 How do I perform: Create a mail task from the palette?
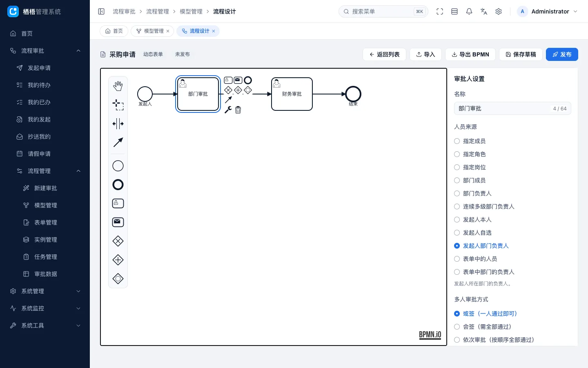tap(118, 222)
